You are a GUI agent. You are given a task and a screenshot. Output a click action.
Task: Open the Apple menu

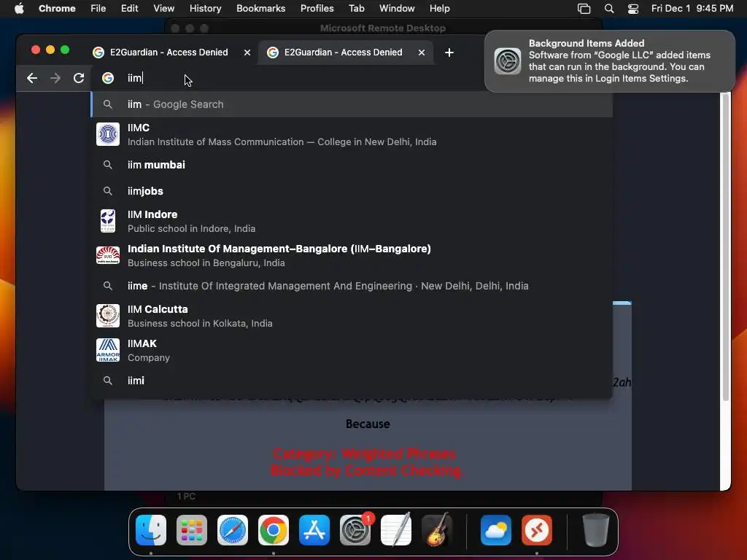point(19,8)
